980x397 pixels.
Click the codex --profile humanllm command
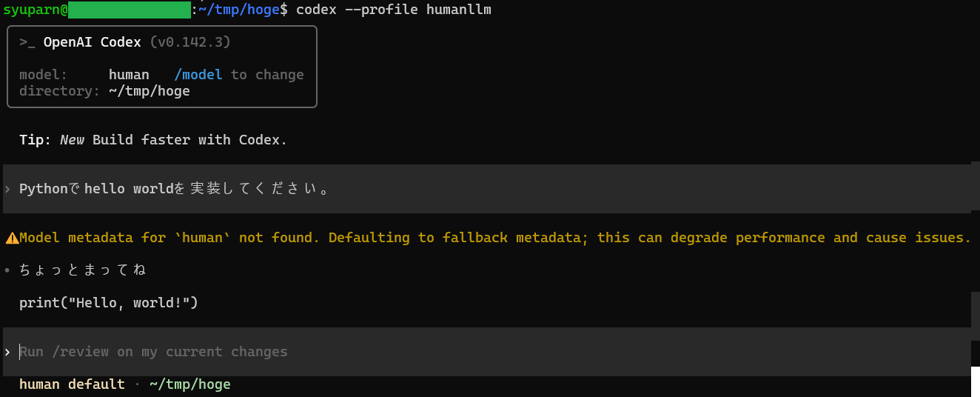[393, 10]
